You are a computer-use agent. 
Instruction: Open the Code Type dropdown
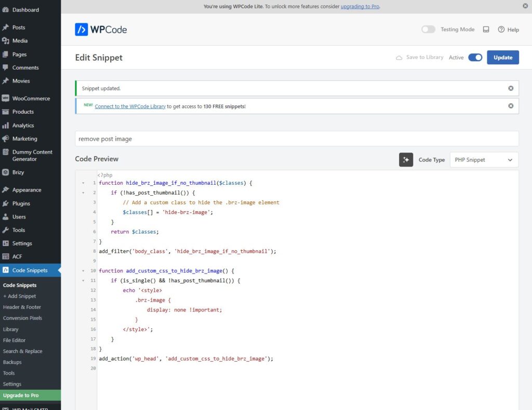[484, 160]
